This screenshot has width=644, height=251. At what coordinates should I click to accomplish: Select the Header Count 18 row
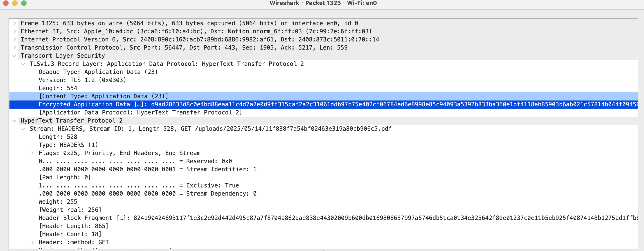pyautogui.click(x=324, y=234)
